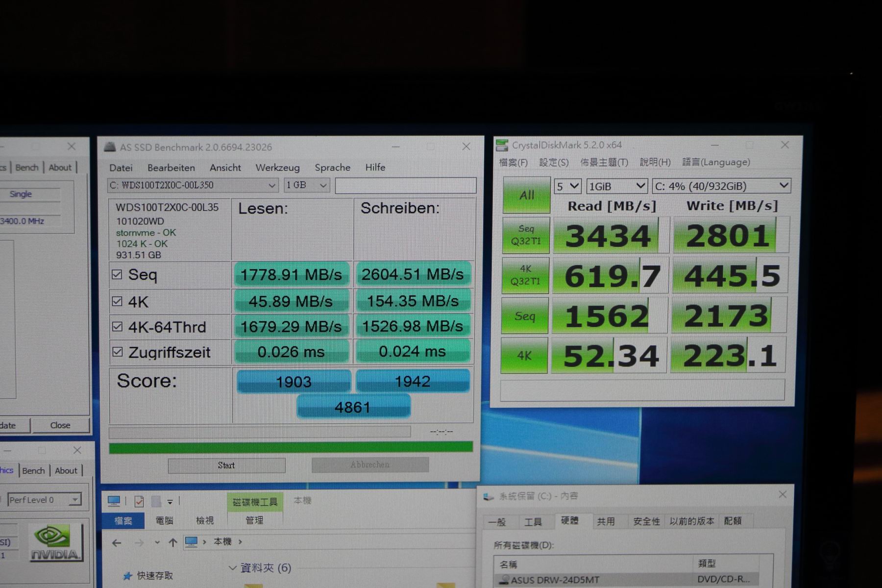Viewport: 882px width, 588px height.
Task: Select the 共用 tab in the properties dialog
Action: (x=606, y=521)
